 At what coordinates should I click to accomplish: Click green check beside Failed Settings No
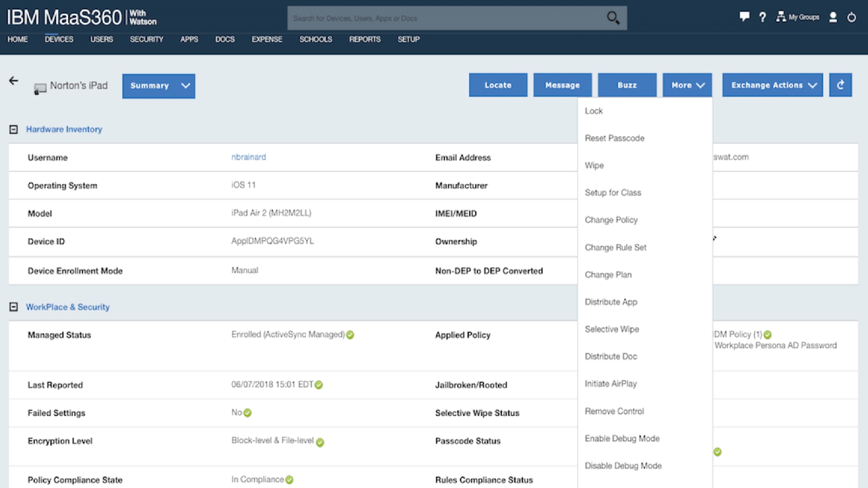tap(247, 413)
